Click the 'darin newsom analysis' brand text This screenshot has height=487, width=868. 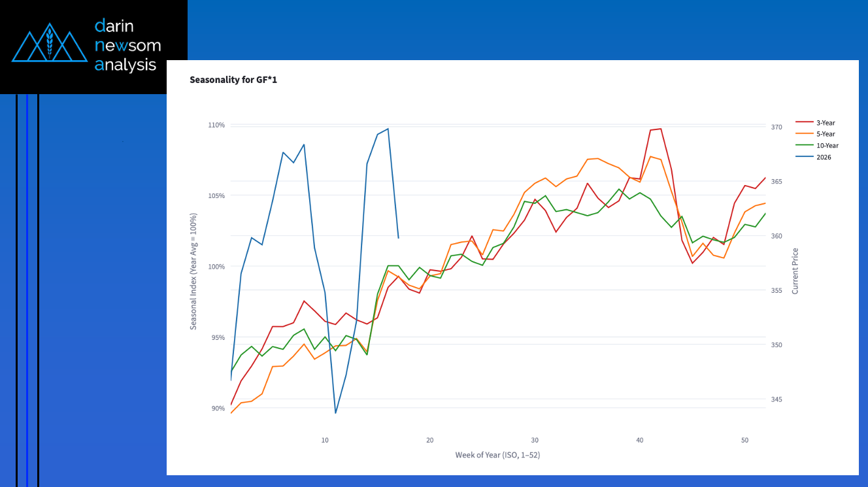pyautogui.click(x=127, y=45)
